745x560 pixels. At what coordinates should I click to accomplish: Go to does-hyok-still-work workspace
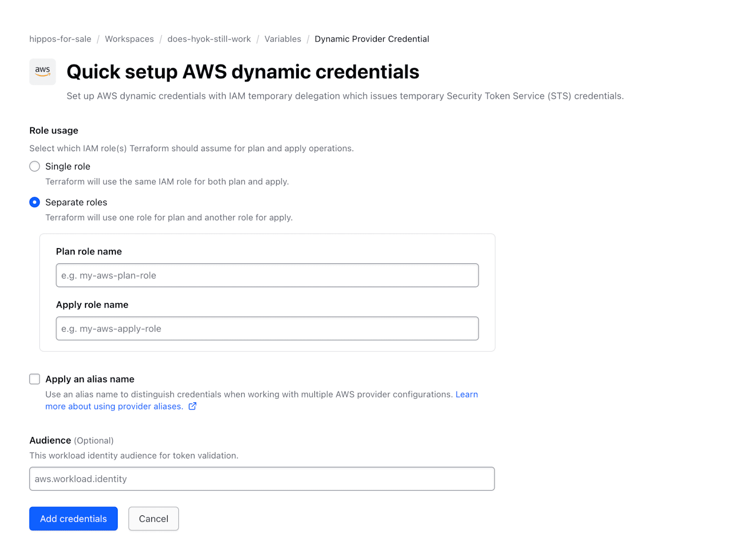(x=209, y=39)
